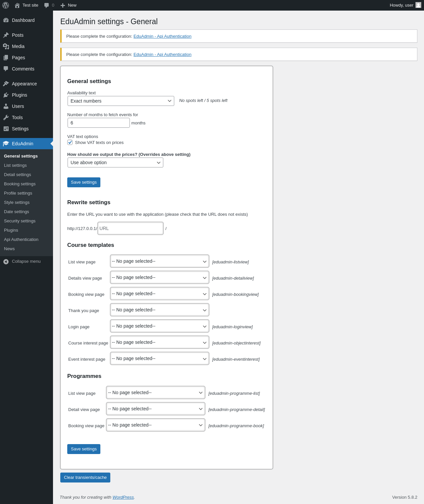Expand the price output 'Use above option' dropdown
Screen dimensions: 424x504
click(115, 162)
